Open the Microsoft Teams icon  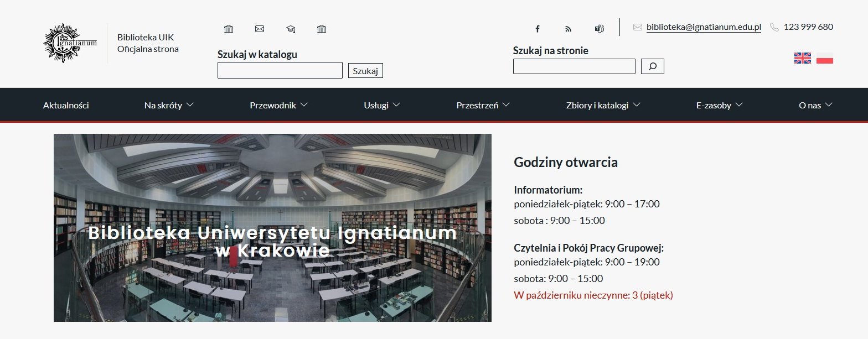(x=599, y=29)
